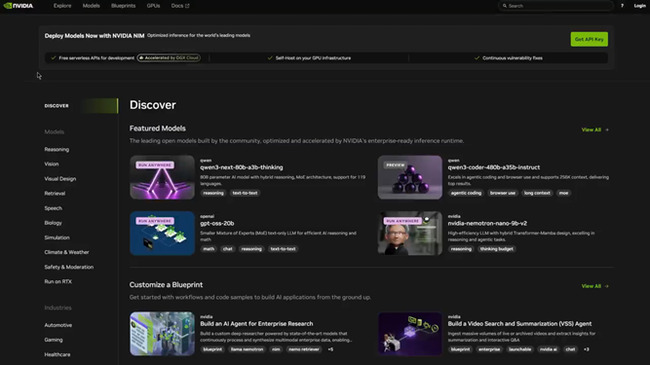The image size is (650, 365).
Task: Open the Healthcare industry link
Action: 57,355
